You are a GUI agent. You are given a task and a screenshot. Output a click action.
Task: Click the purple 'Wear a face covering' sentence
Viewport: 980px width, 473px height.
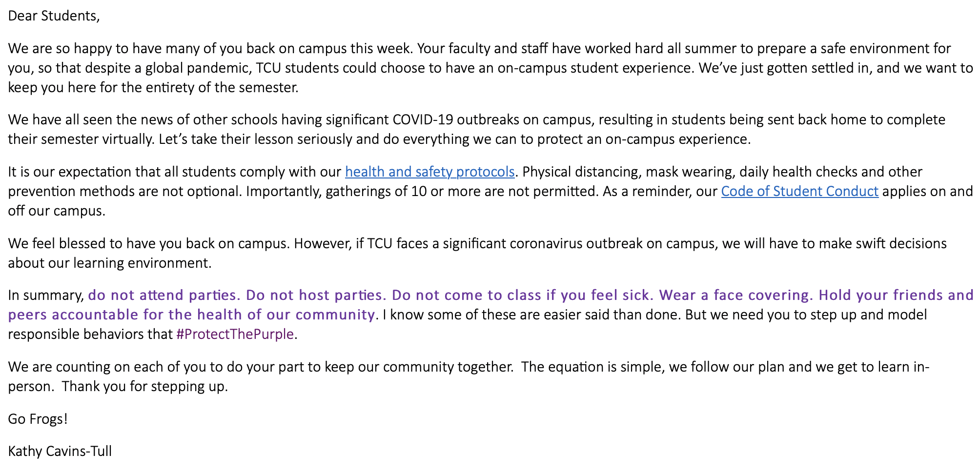[x=736, y=296]
